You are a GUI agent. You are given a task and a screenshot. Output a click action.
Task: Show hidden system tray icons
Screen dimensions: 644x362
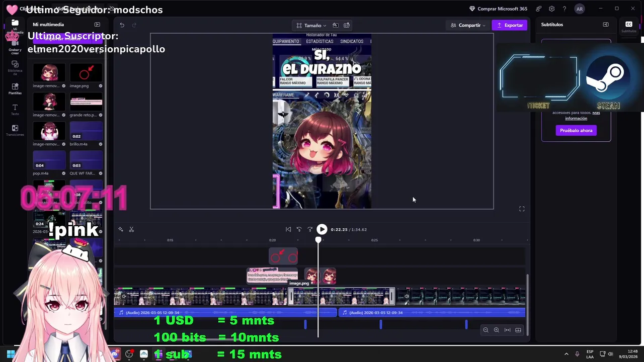coord(566,354)
